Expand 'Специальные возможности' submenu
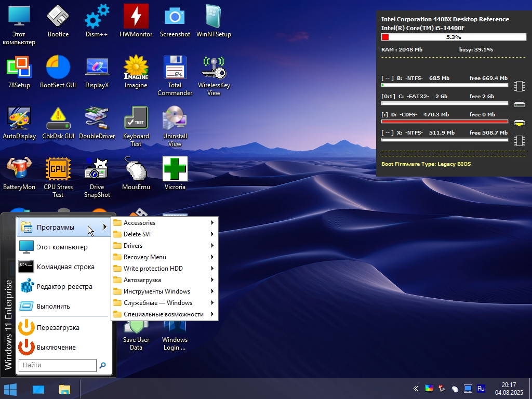Viewport: 532px width, 399px height. [165, 314]
